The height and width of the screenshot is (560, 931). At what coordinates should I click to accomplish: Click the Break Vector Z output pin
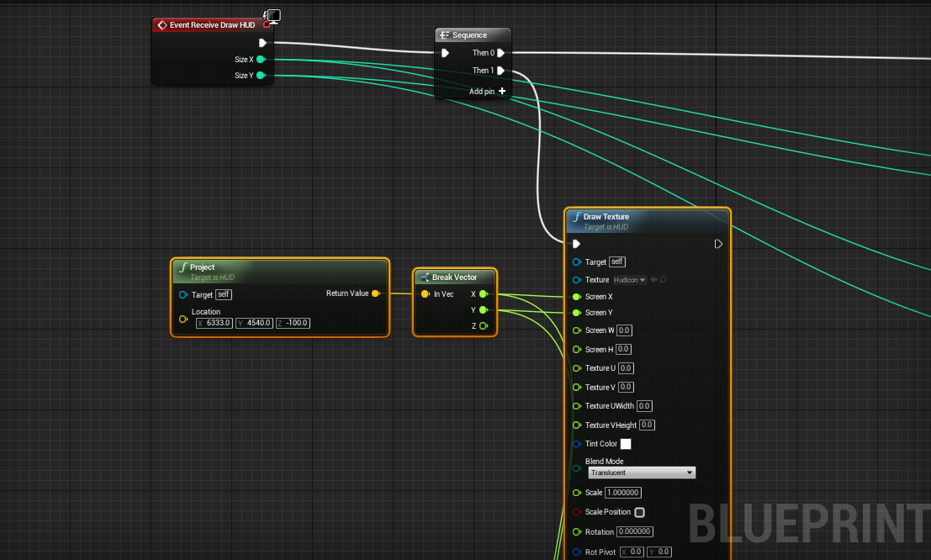[x=483, y=325]
